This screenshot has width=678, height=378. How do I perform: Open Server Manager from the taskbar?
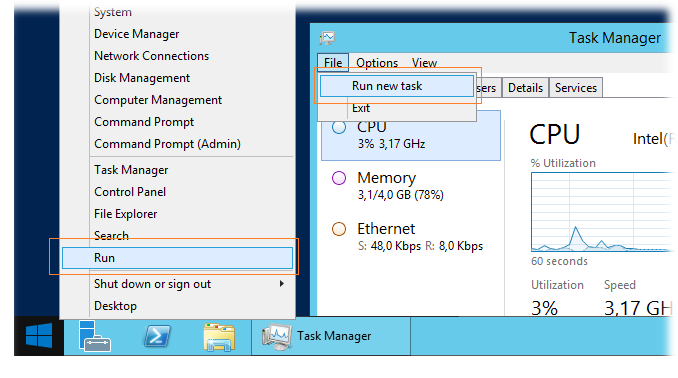(x=95, y=336)
